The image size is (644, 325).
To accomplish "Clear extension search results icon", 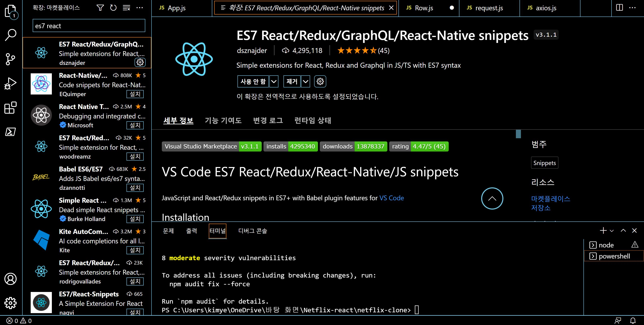I will pyautogui.click(x=126, y=8).
